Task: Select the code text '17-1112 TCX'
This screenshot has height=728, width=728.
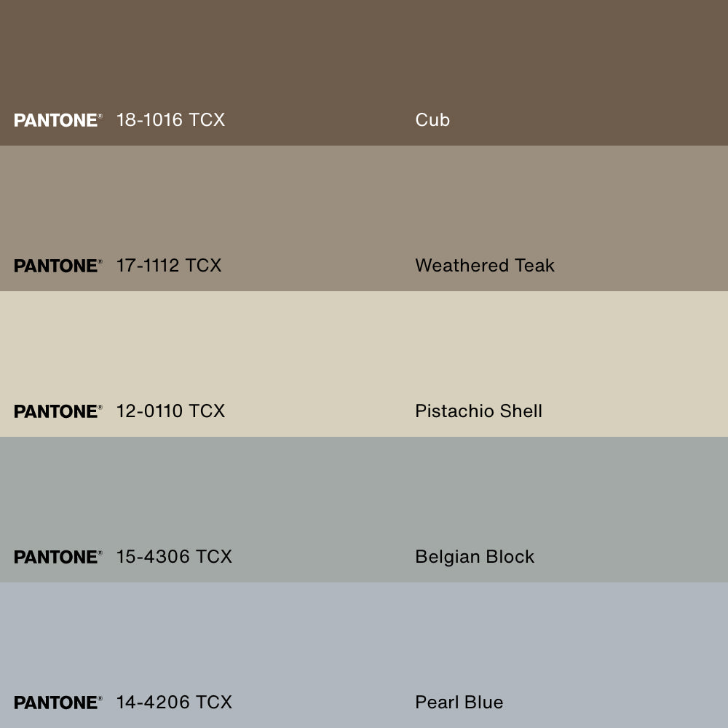Action: point(169,266)
